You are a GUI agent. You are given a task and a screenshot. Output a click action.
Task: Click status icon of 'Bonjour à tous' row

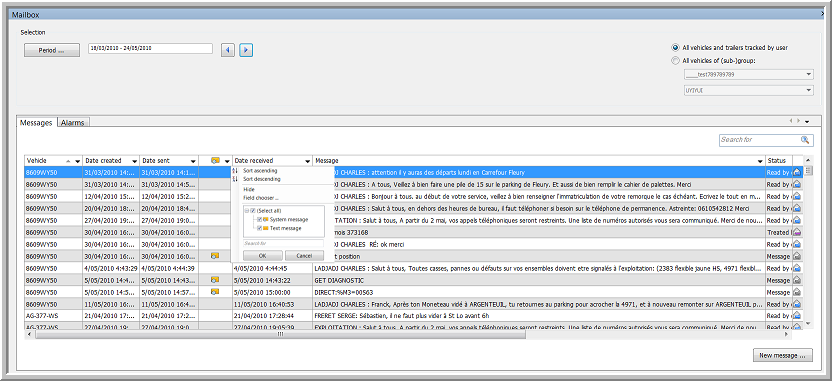tap(797, 196)
